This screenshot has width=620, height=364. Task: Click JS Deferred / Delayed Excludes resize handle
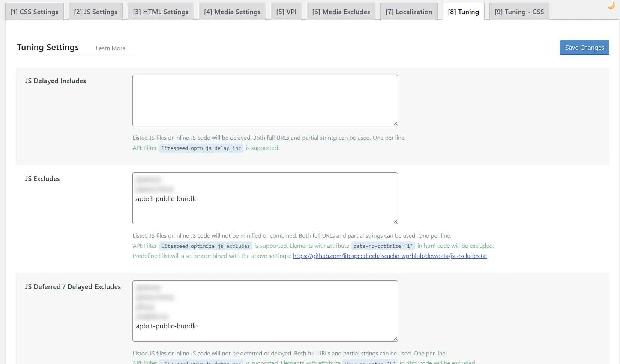395,339
